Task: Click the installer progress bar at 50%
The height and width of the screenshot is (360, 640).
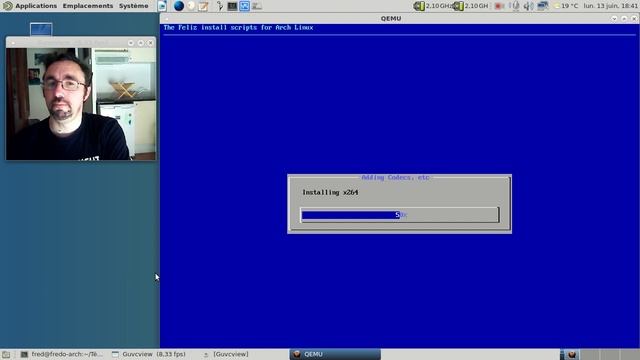Action: pos(400,215)
